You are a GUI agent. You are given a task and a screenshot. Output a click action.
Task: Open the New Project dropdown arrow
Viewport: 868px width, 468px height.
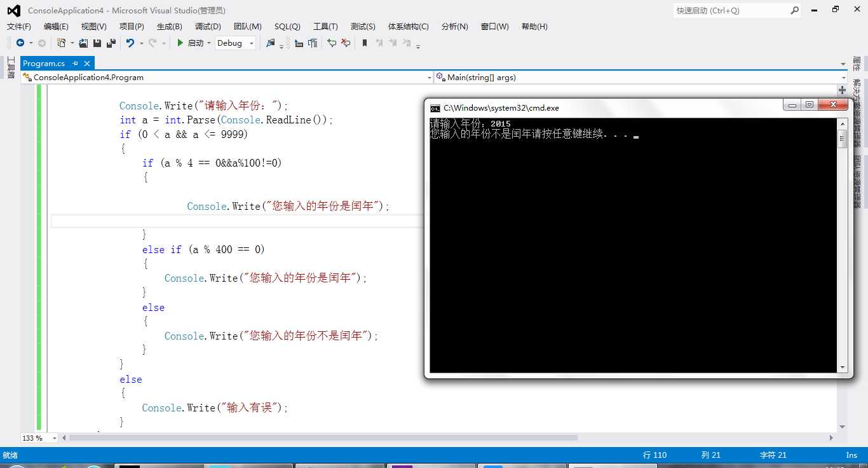coord(72,43)
